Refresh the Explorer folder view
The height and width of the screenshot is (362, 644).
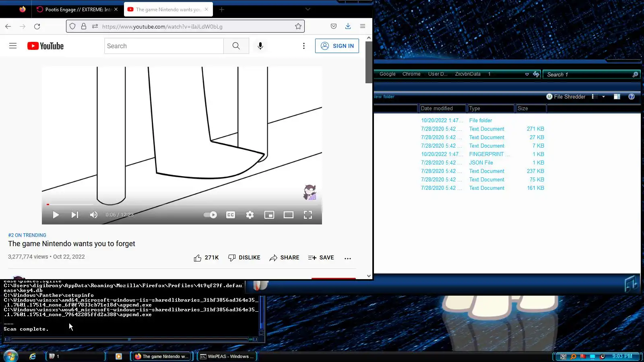pyautogui.click(x=536, y=74)
